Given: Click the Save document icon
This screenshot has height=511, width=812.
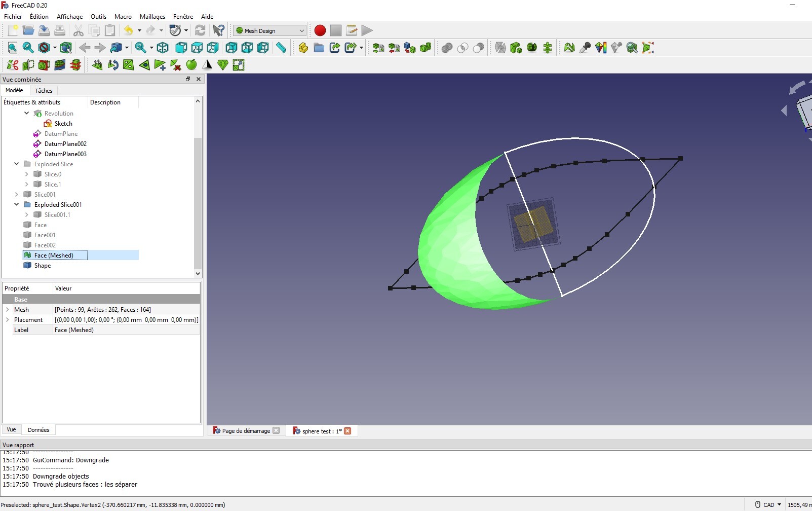Looking at the screenshot, I should click(44, 30).
